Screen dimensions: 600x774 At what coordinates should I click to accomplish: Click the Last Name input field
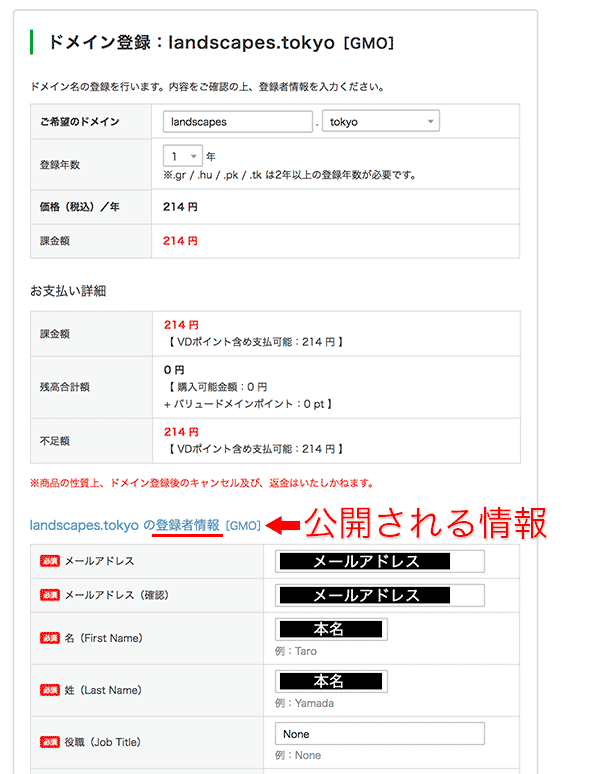(x=331, y=681)
